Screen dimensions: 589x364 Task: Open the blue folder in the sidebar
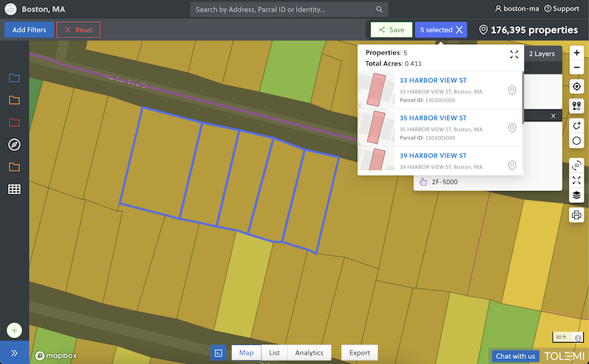point(14,78)
